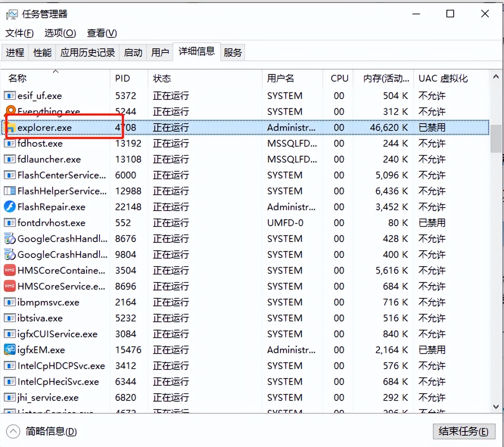Click the 简略信息 button

50,431
